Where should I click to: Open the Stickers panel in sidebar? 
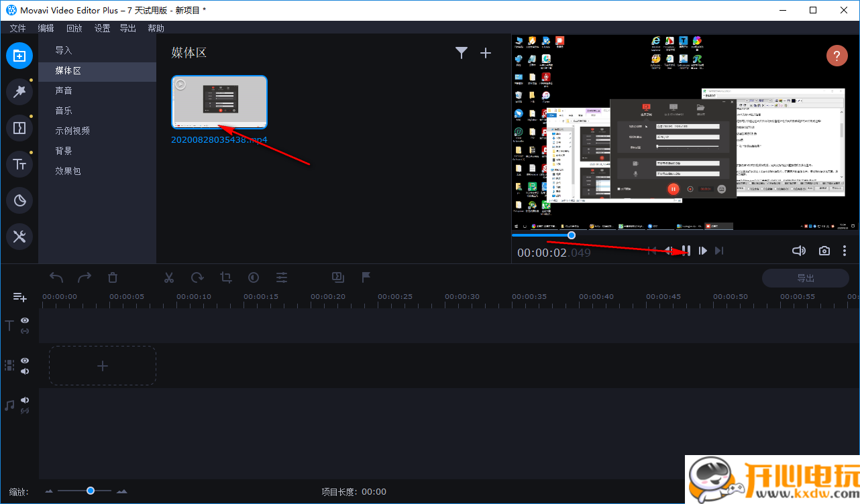[19, 200]
